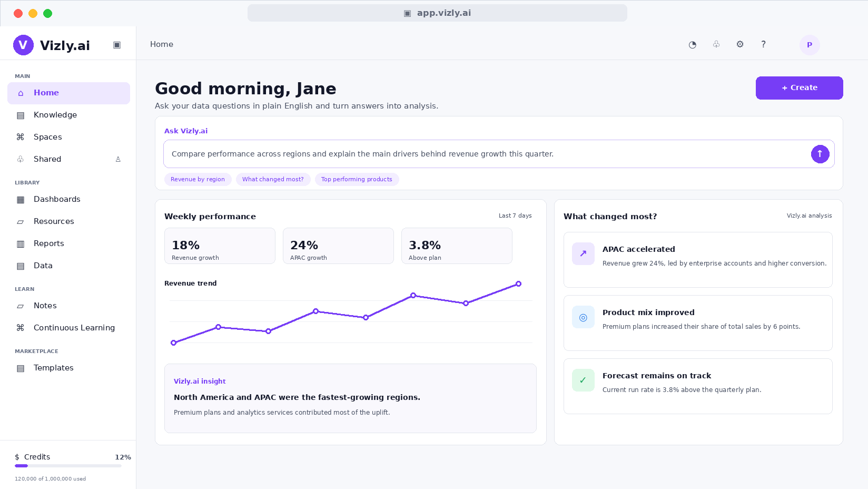Open the settings gear icon

(x=740, y=45)
